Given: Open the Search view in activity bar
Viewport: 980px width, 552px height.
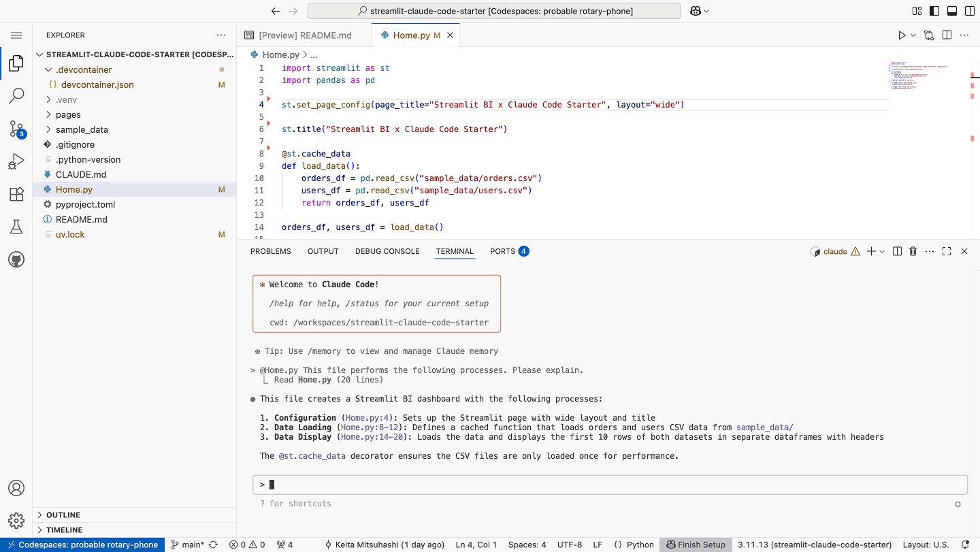Looking at the screenshot, I should [16, 96].
